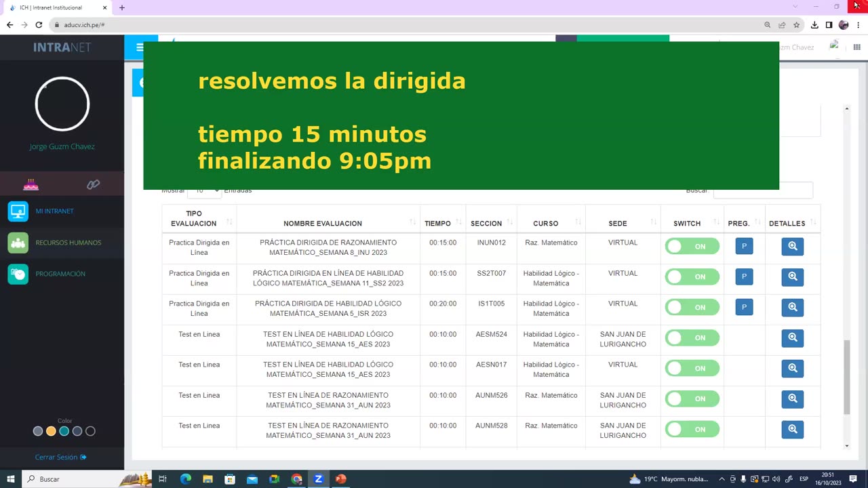Open questions for IS1T005 practice
The height and width of the screenshot is (488, 868).
pos(744,307)
